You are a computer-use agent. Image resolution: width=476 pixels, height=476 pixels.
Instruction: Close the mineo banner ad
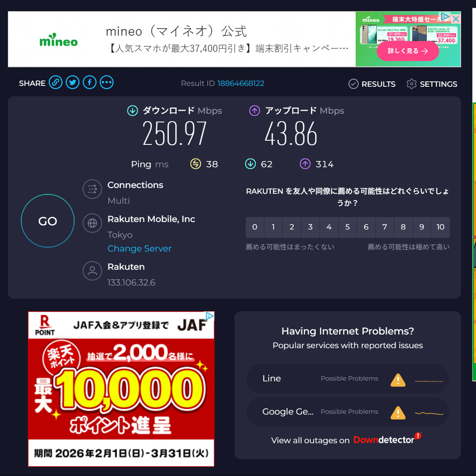coord(456,19)
